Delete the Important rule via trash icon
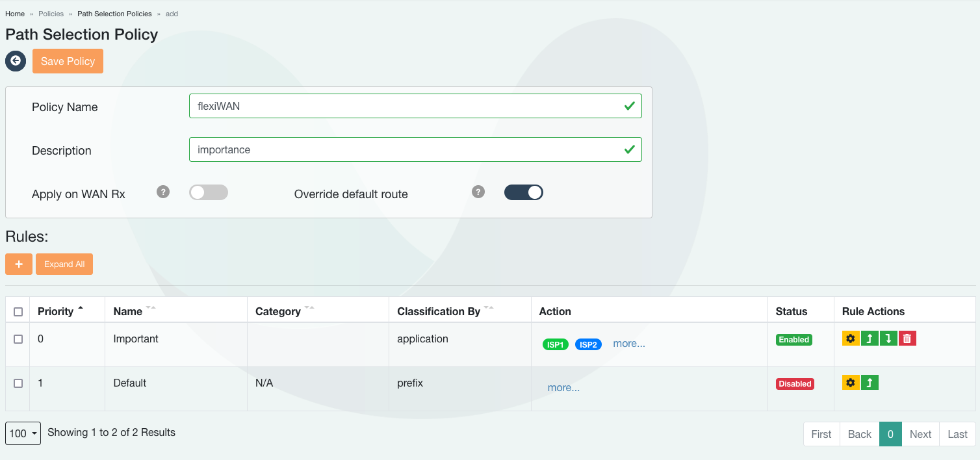The height and width of the screenshot is (460, 980). [907, 339]
